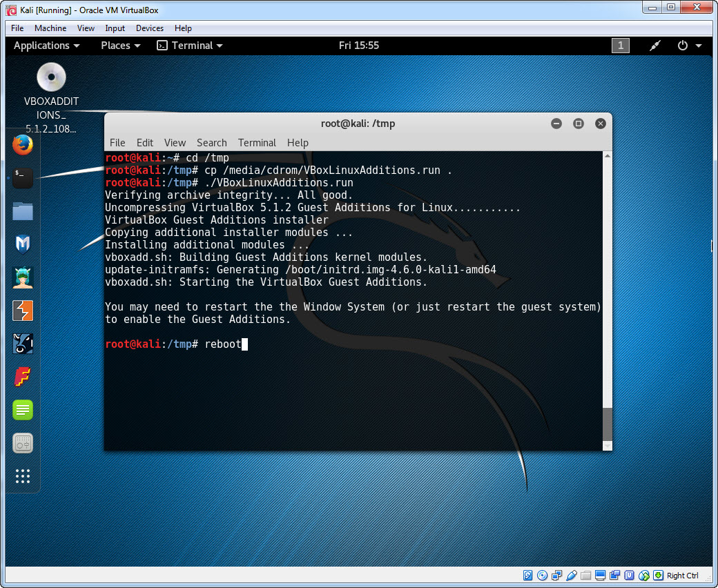Expand the Places menu

pos(120,46)
